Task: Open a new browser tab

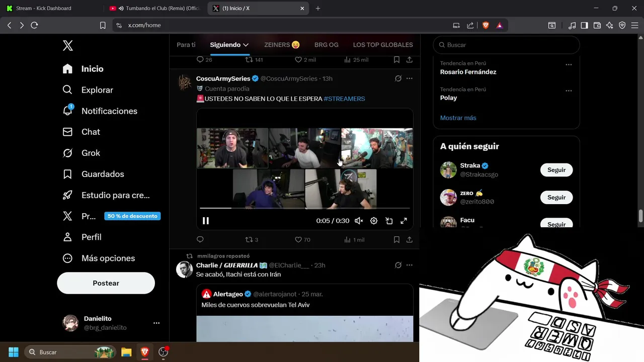Action: click(318, 8)
